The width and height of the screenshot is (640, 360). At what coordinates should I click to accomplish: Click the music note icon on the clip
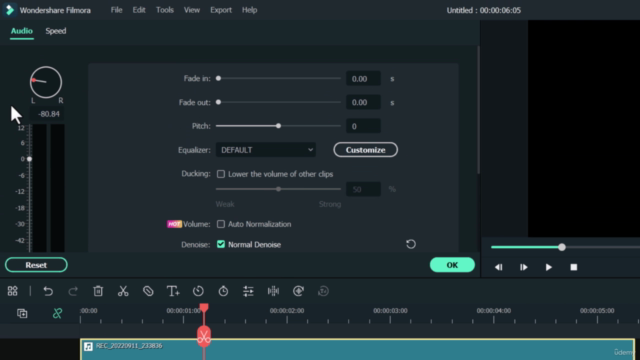[88, 347]
